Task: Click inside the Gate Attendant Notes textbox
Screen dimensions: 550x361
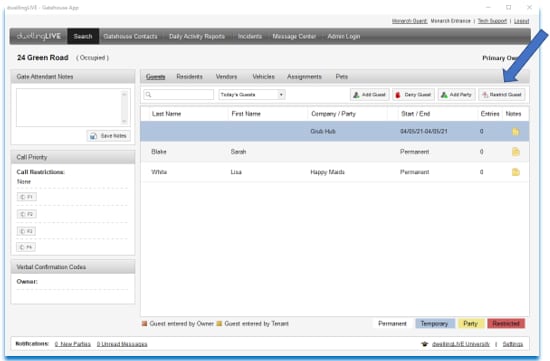Action: coord(69,107)
